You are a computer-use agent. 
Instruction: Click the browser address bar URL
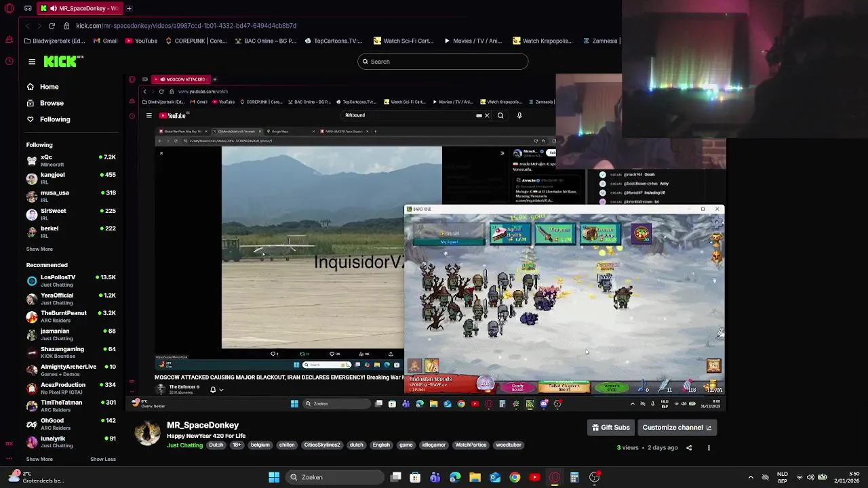tap(186, 26)
